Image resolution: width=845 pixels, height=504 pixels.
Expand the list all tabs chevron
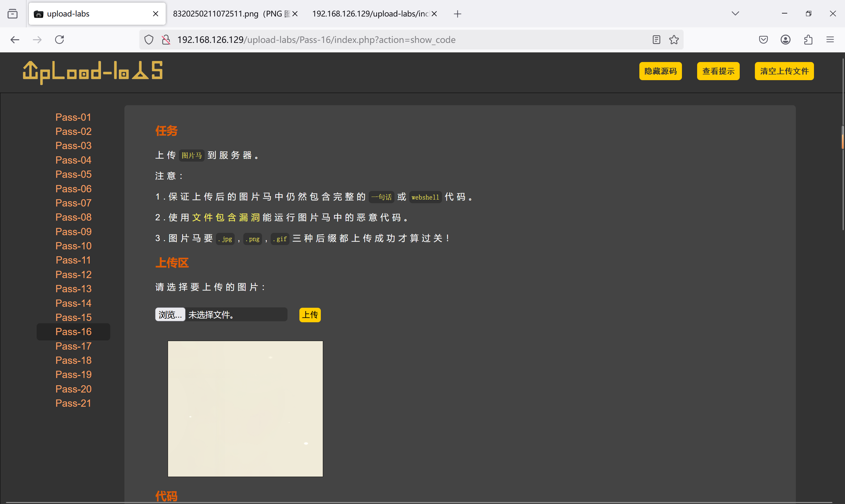(735, 14)
